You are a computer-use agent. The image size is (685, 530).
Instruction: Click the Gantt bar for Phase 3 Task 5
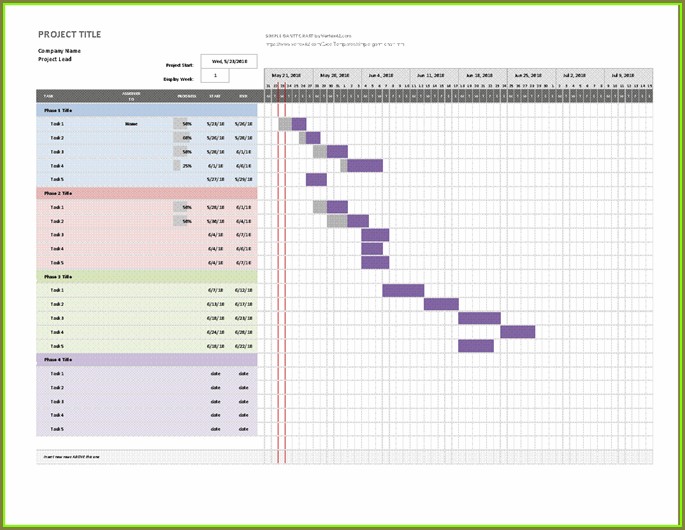click(x=476, y=346)
